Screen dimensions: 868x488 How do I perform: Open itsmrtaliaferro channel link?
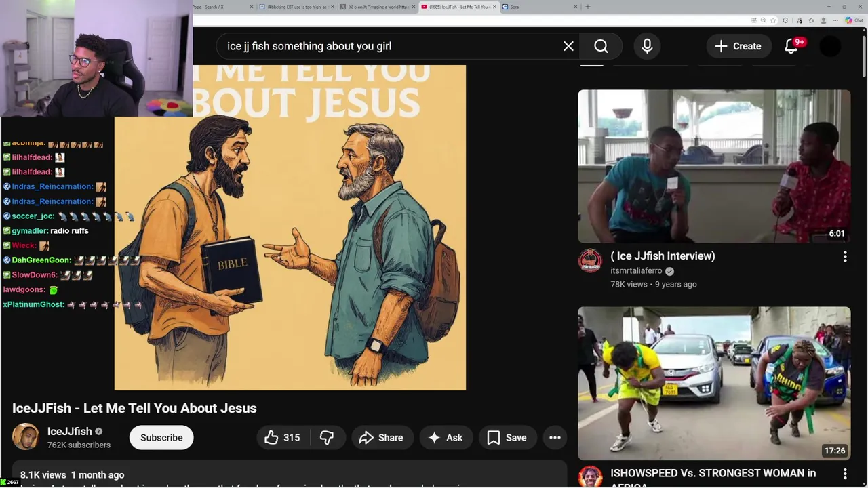pyautogui.click(x=636, y=271)
